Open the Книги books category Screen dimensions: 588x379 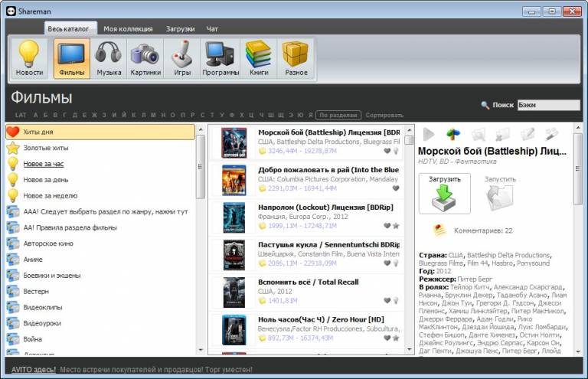pos(259,58)
